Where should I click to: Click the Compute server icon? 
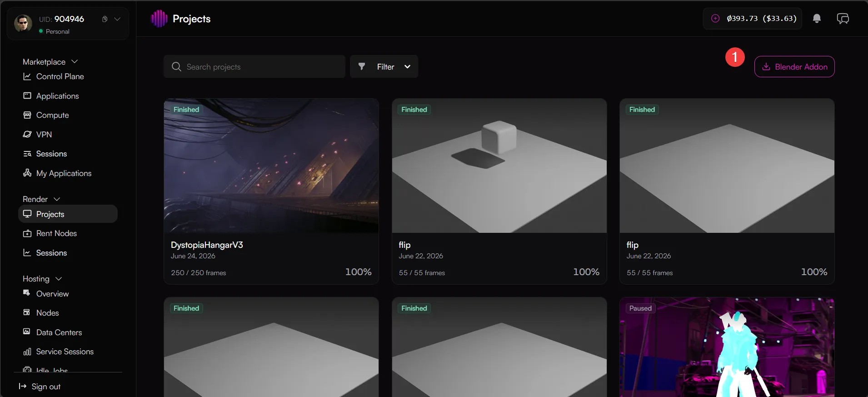[x=27, y=115]
